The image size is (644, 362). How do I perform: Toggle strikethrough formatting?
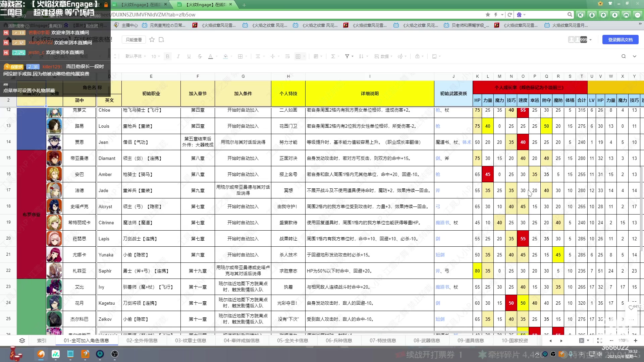200,56
